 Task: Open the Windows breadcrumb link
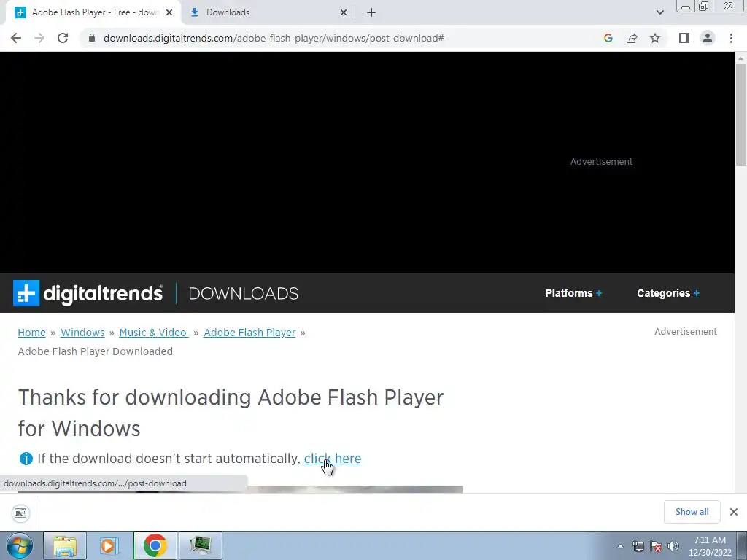coord(82,332)
